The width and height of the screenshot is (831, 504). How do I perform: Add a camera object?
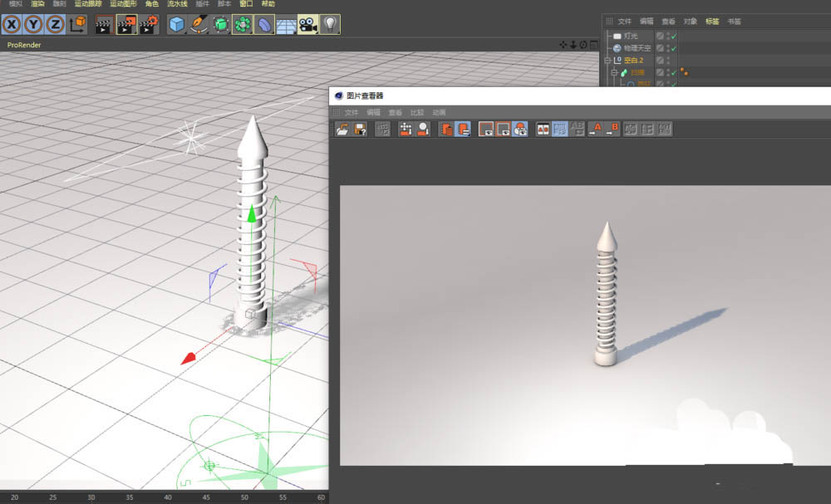coord(308,24)
